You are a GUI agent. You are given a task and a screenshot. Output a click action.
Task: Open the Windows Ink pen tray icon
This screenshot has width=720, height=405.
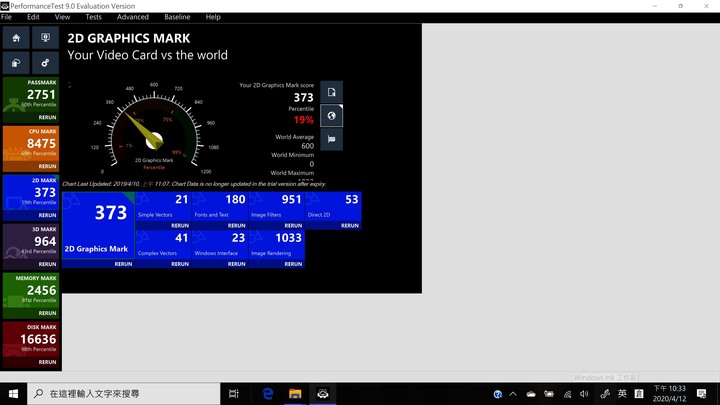[x=605, y=394]
